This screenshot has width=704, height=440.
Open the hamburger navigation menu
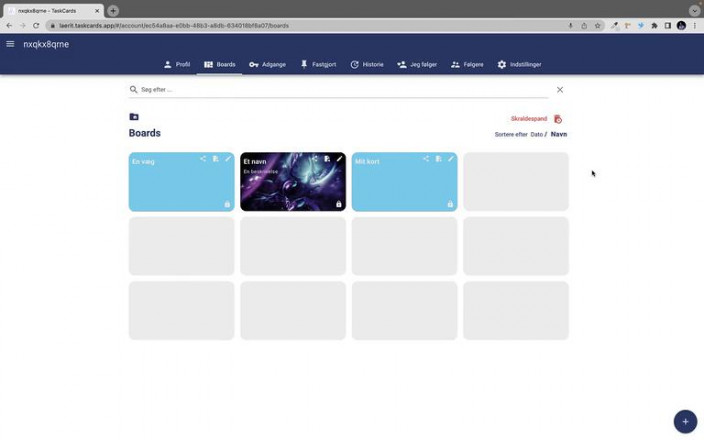(10, 44)
